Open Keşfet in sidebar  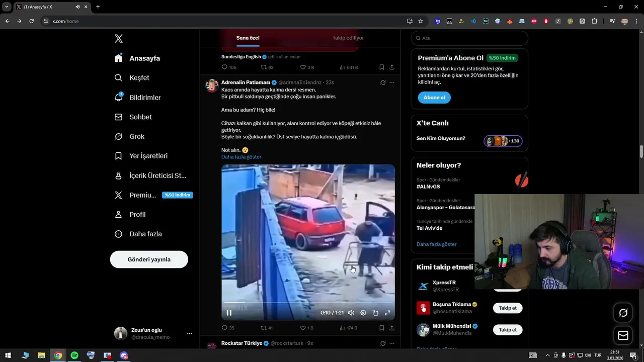point(131,78)
